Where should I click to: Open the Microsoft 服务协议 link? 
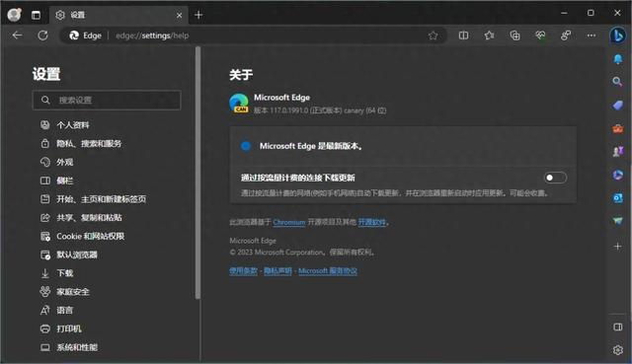pyautogui.click(x=328, y=270)
